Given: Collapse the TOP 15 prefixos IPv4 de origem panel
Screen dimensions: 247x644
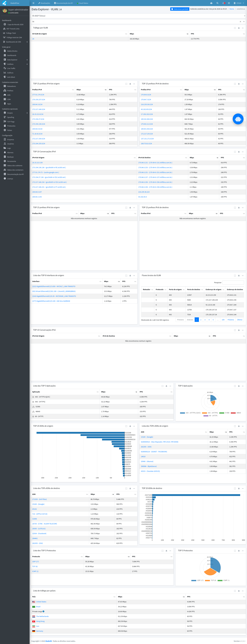Looking at the screenshot, I should click(134, 84).
